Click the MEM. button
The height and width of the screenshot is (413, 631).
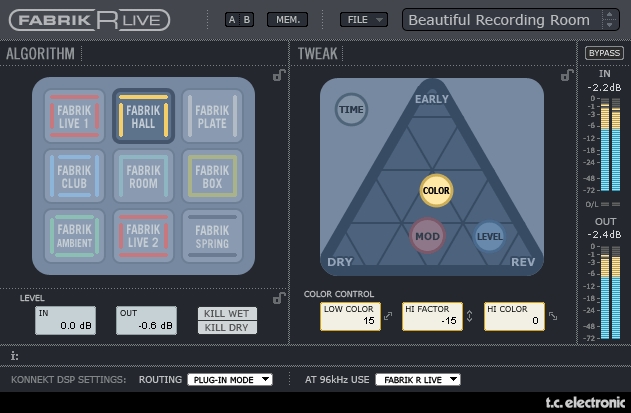[x=288, y=20]
